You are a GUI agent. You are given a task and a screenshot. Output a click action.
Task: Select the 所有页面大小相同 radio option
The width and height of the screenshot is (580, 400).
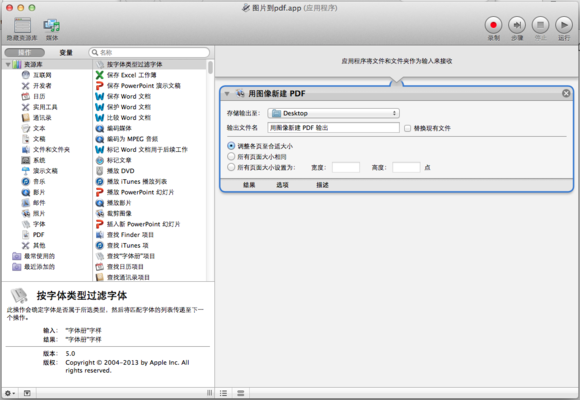231,157
